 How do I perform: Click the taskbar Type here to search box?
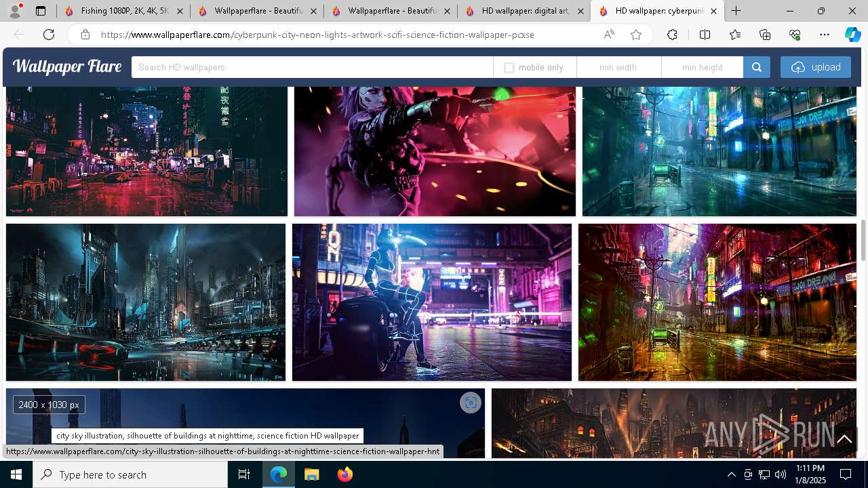[x=130, y=474]
